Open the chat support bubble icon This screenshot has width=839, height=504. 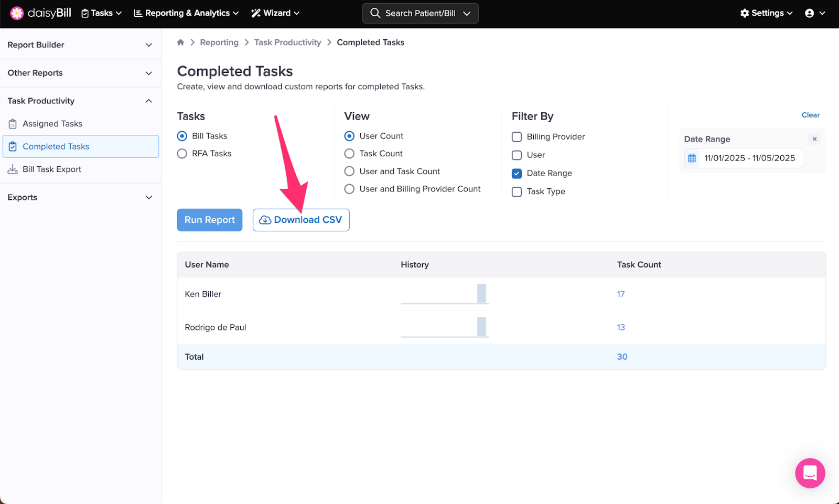tap(810, 473)
